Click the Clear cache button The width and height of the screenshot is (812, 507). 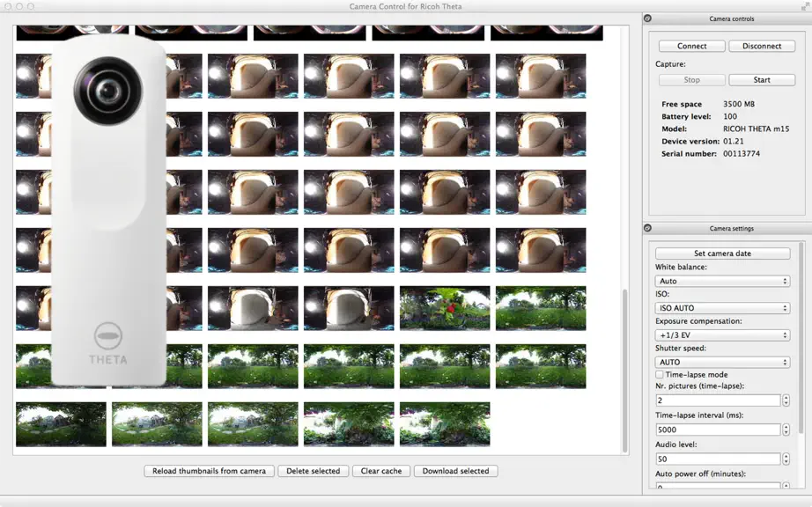click(x=381, y=471)
